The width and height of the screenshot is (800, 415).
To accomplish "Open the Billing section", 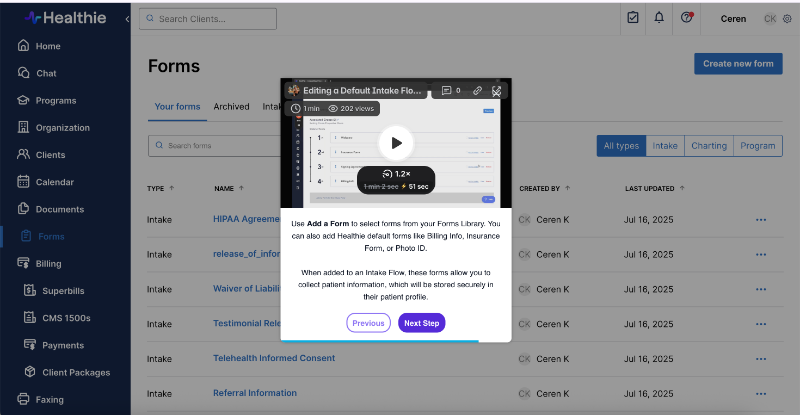I will (x=39, y=263).
